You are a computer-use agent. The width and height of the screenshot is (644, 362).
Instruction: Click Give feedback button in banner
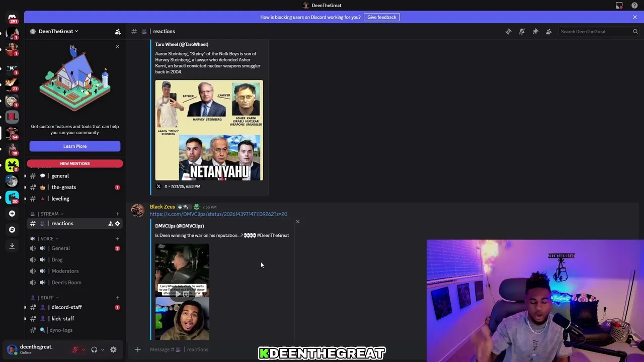point(382,17)
